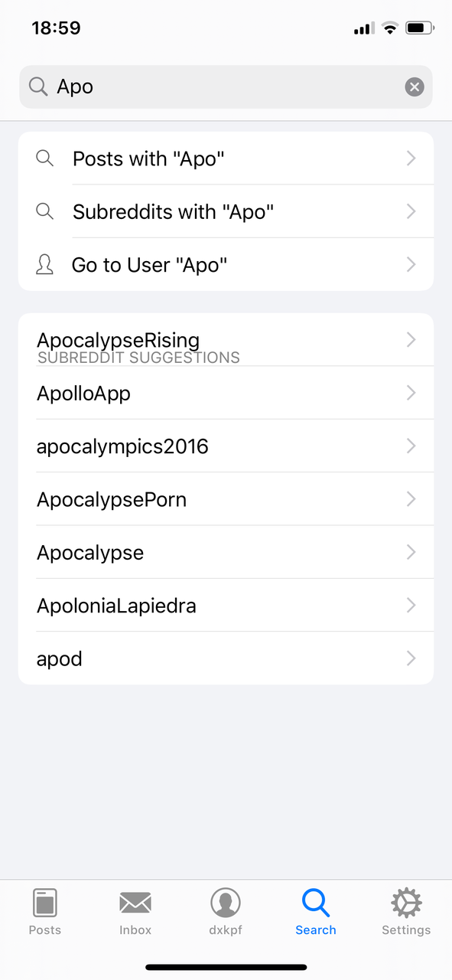Image resolution: width=452 pixels, height=980 pixels.
Task: Open the chevron next to apod
Action: click(411, 658)
